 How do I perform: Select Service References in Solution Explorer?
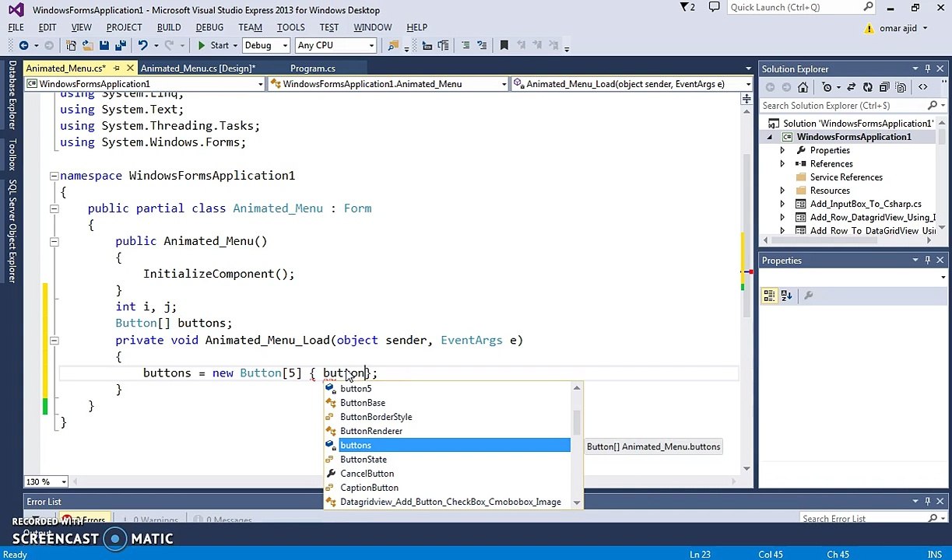click(x=846, y=177)
